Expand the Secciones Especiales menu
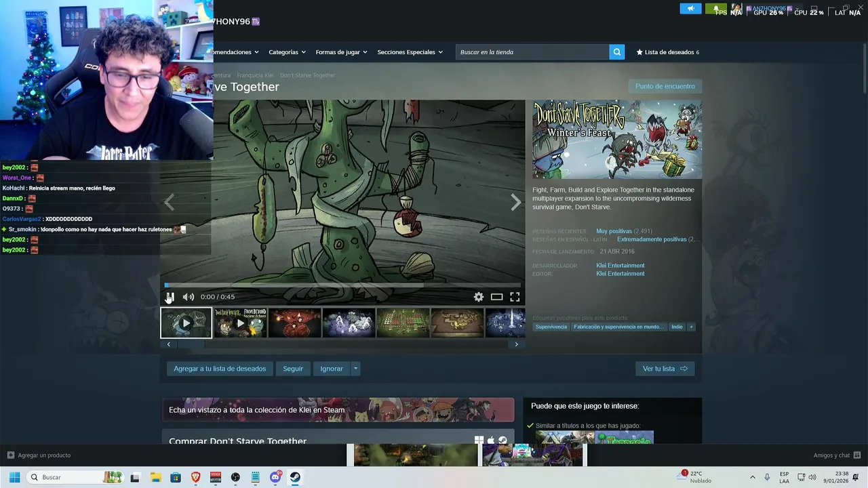Screen dimensions: 868x488 point(410,52)
